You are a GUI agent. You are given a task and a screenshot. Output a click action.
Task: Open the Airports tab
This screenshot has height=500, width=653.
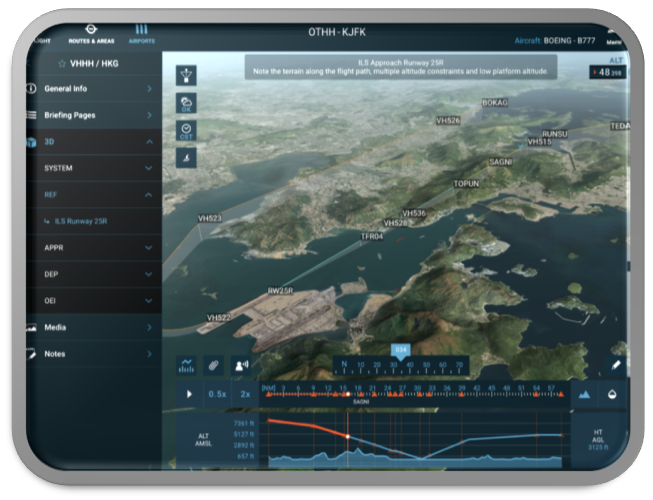141,33
